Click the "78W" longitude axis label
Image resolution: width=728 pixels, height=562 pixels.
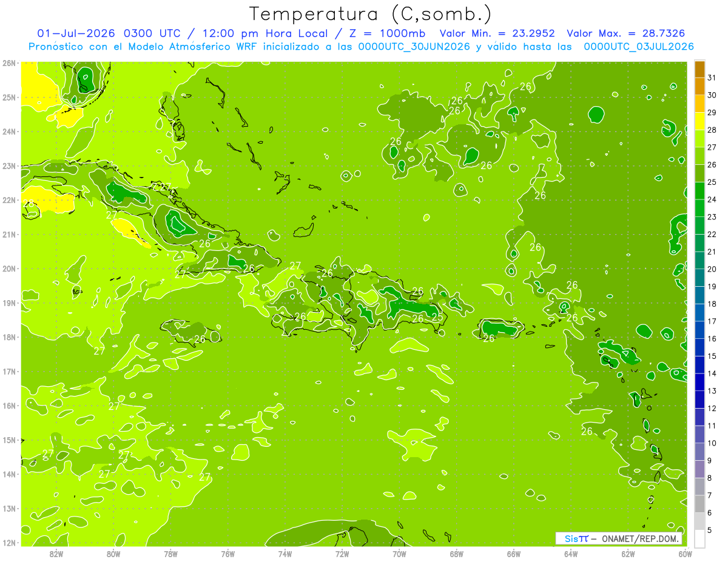tap(170, 554)
